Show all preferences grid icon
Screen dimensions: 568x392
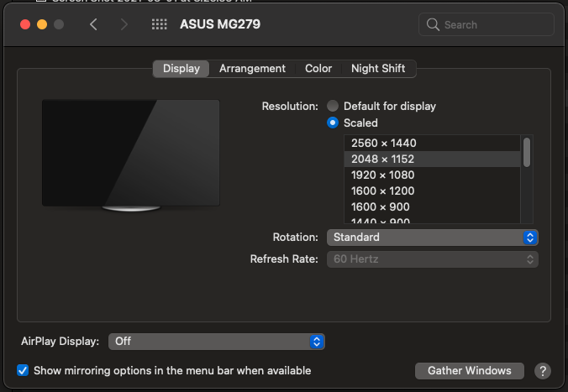point(159,24)
